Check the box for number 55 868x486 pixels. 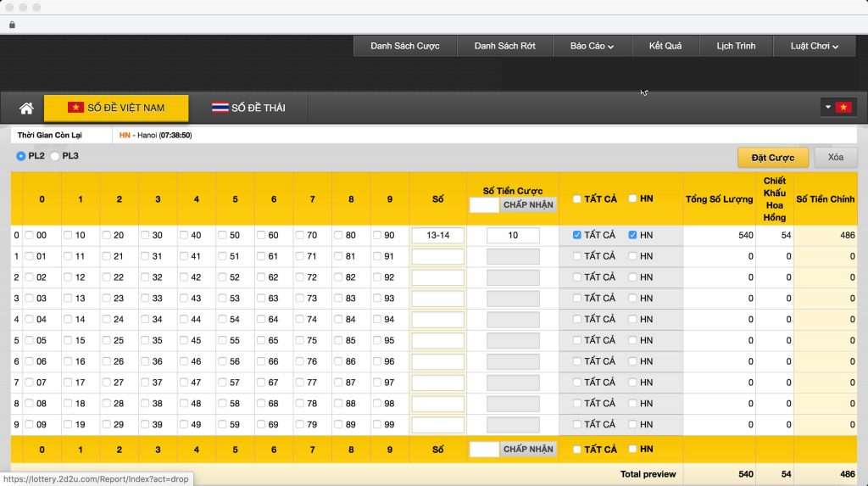pos(223,340)
